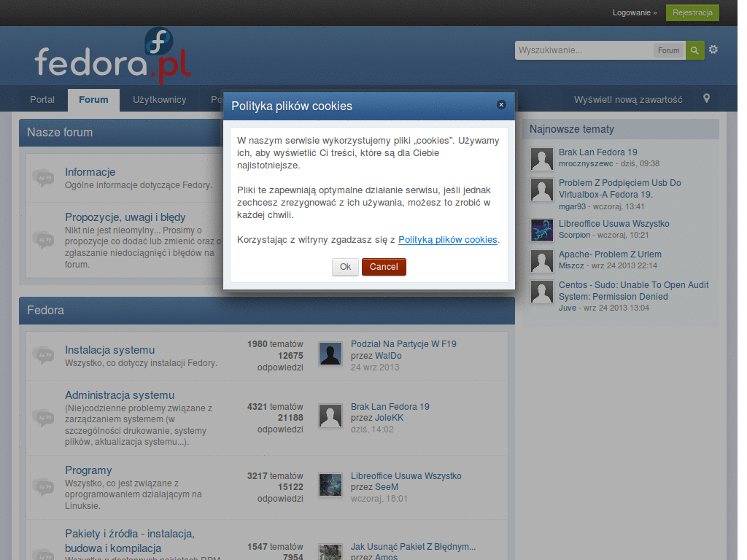Click the Propozycje forum speech-bubble icon
Screen dimensions: 747x560
(x=43, y=239)
